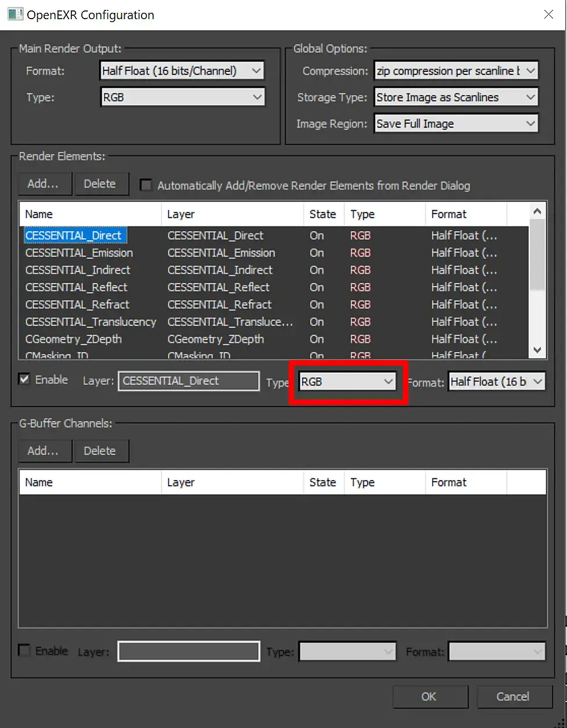Open the Main Render Output Type dropdown
Screen dimensions: 567x728
[x=182, y=97]
